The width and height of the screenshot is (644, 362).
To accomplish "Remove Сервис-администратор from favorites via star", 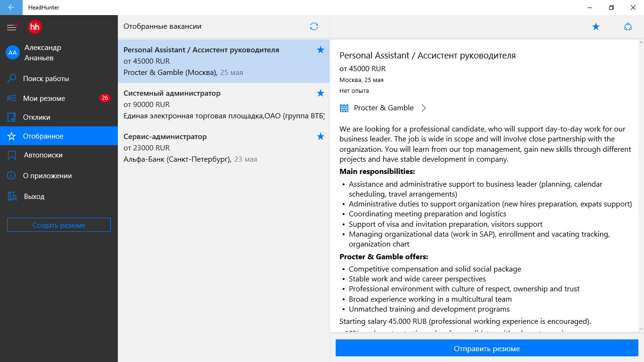I will [321, 137].
